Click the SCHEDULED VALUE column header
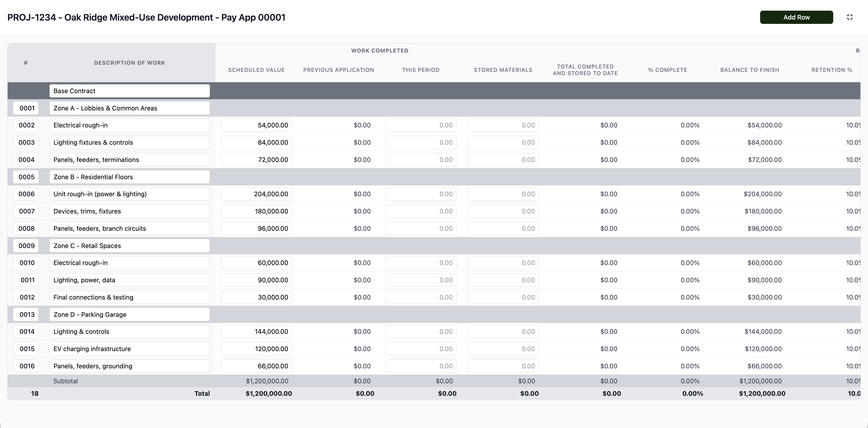The width and height of the screenshot is (868, 428). point(256,70)
